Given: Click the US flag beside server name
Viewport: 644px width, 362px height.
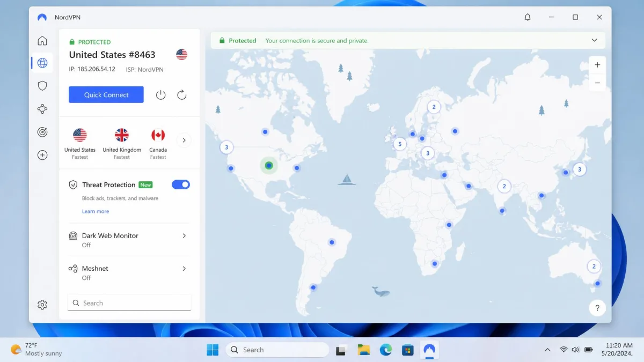Looking at the screenshot, I should tap(181, 55).
